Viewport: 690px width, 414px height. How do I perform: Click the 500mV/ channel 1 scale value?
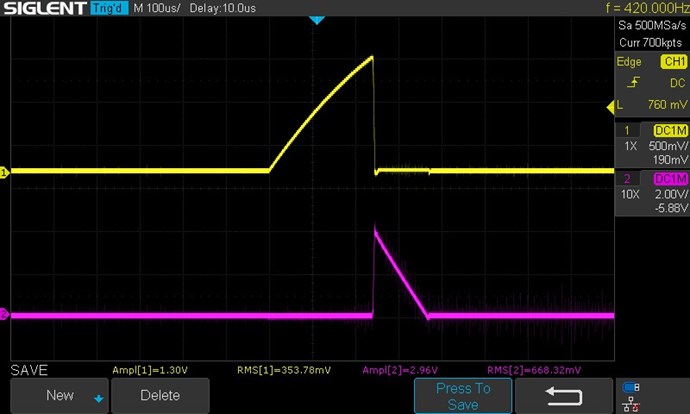pos(668,146)
